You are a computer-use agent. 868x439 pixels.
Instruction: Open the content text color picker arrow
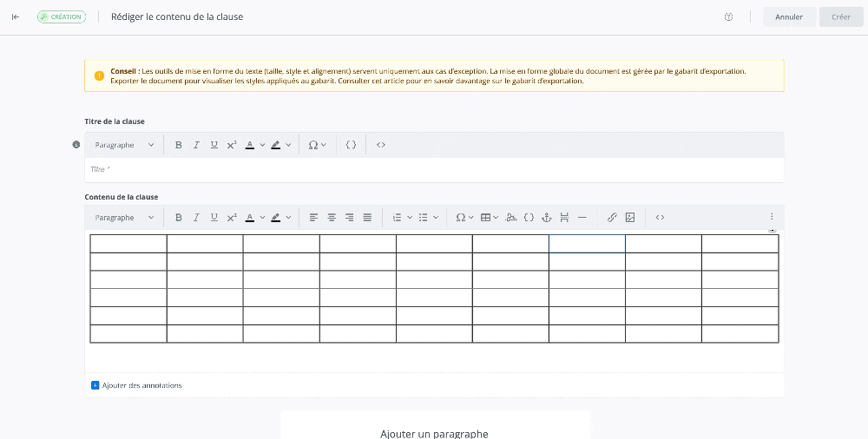[x=262, y=218]
